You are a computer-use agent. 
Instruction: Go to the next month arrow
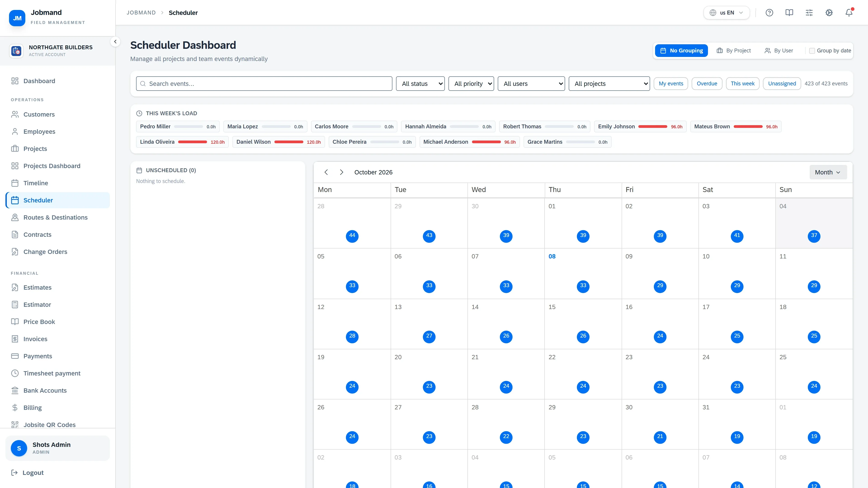(341, 172)
